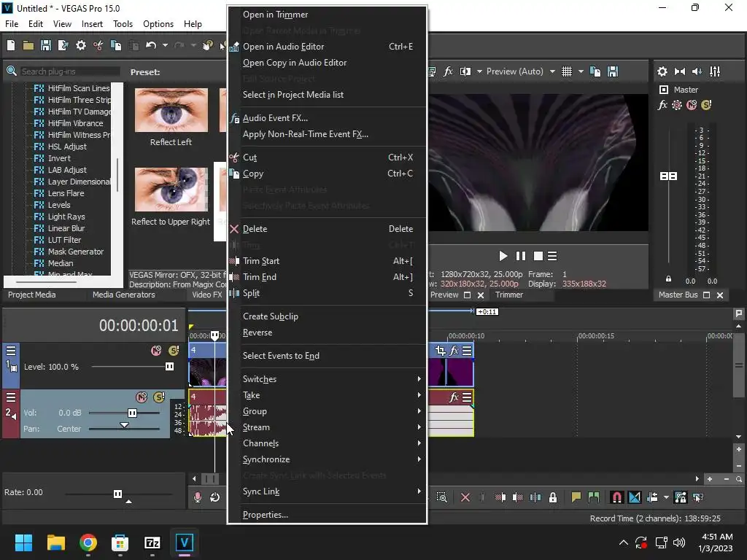Click the Undo arrow icon
This screenshot has width=747, height=560.
(x=151, y=45)
